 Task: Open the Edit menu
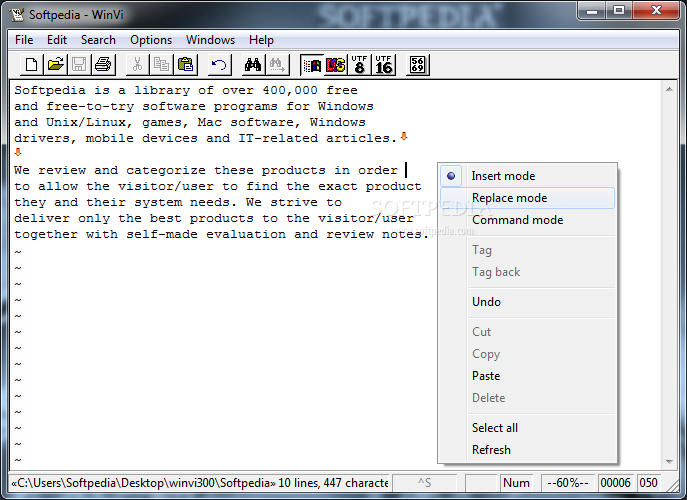click(57, 40)
